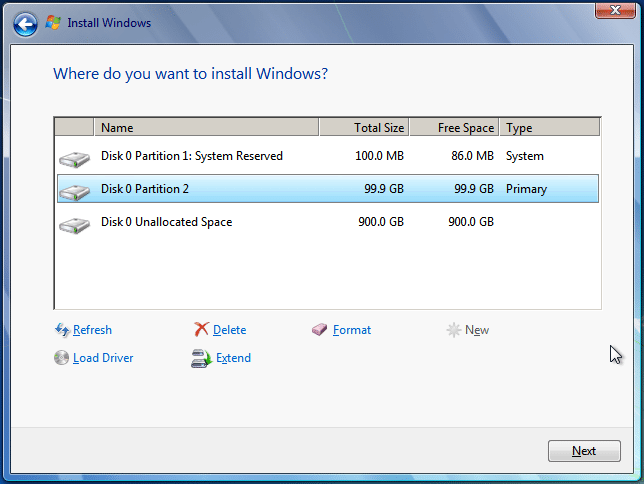
Task: Sort by the Type column header
Action: [x=550, y=127]
